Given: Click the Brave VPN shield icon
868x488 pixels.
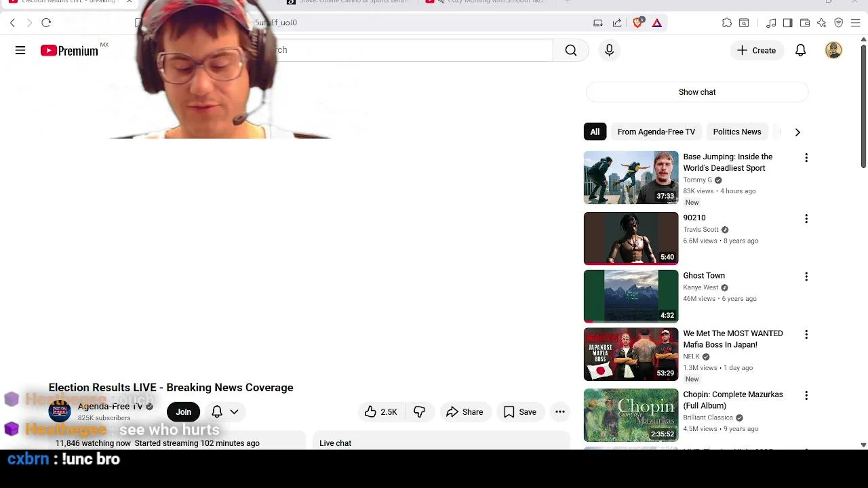Looking at the screenshot, I should click(x=839, y=23).
